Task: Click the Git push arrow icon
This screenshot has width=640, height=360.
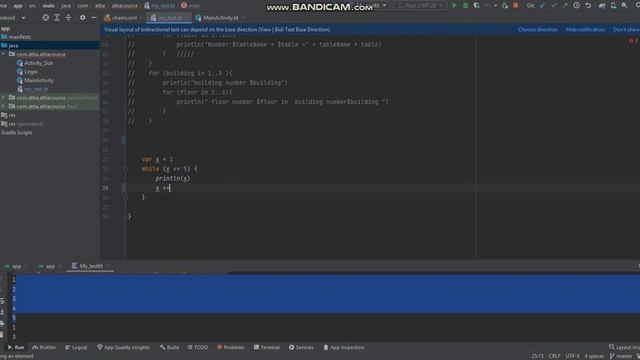Action: pos(565,6)
